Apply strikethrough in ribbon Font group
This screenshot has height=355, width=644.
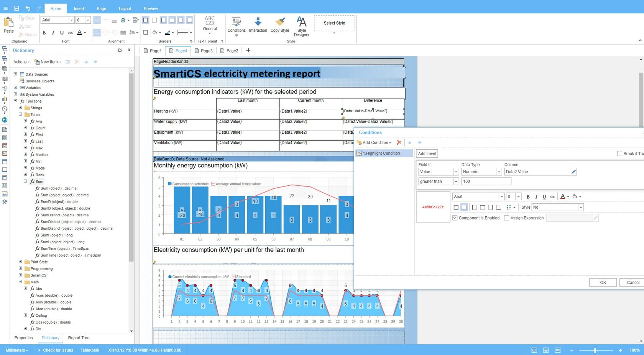point(71,33)
